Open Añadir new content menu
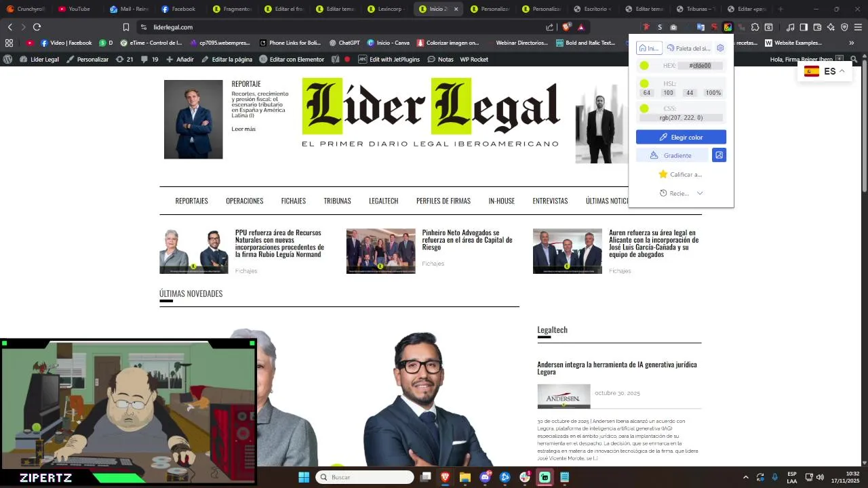The image size is (868, 488). pyautogui.click(x=180, y=59)
